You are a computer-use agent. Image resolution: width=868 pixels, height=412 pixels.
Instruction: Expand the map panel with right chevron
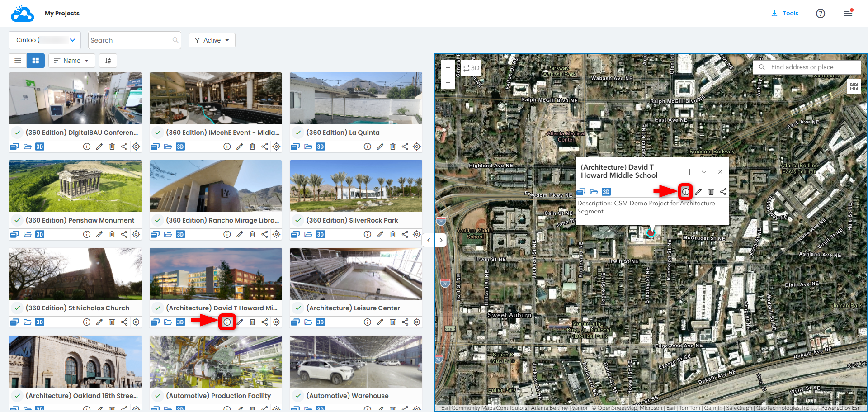pyautogui.click(x=441, y=240)
